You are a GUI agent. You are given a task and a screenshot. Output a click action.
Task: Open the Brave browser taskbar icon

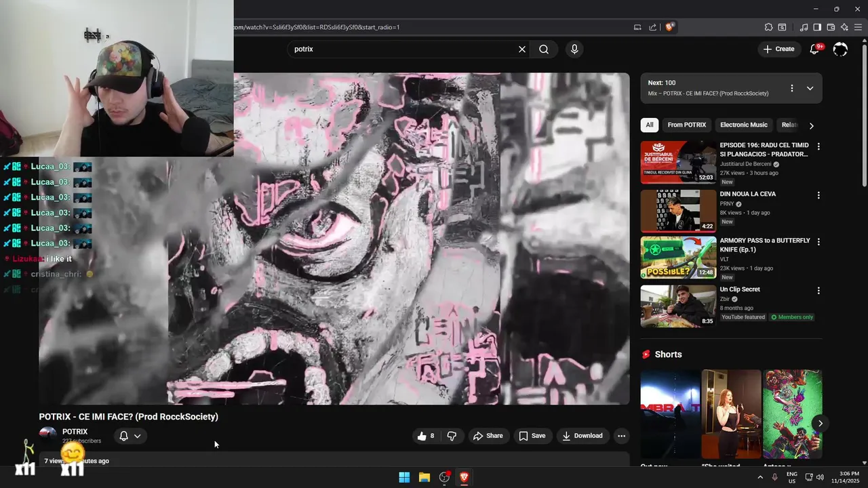[x=465, y=477]
